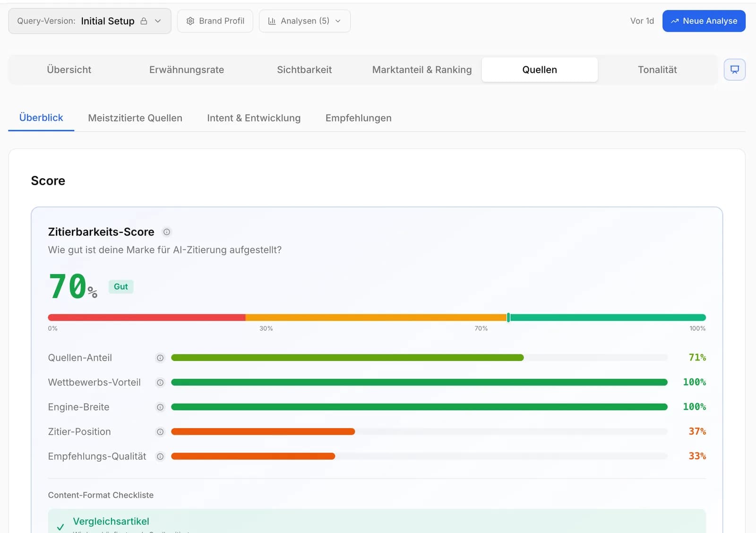Click the Content-Format Checkliste heading
This screenshot has width=756, height=533.
point(101,495)
